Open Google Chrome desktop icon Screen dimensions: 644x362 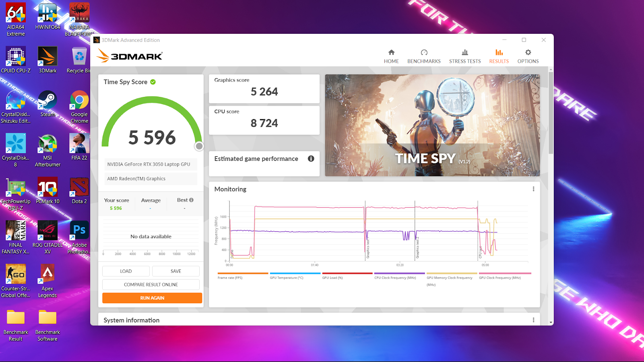point(79,107)
